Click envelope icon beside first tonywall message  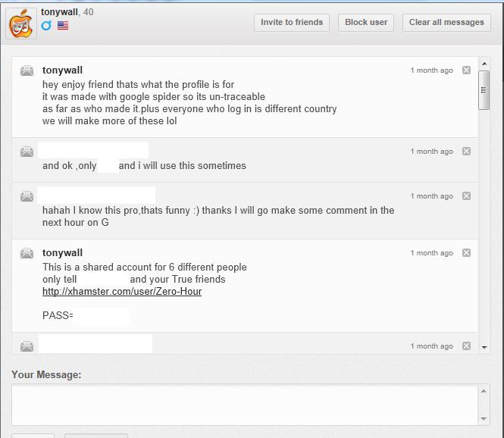point(27,71)
